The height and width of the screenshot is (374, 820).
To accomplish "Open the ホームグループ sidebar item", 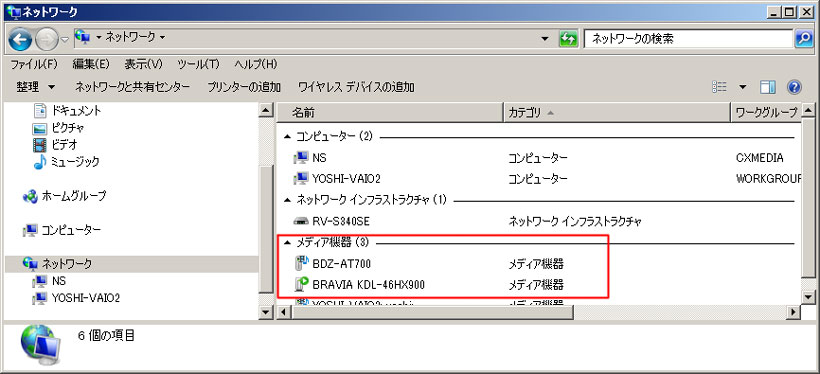I will pyautogui.click(x=65, y=196).
